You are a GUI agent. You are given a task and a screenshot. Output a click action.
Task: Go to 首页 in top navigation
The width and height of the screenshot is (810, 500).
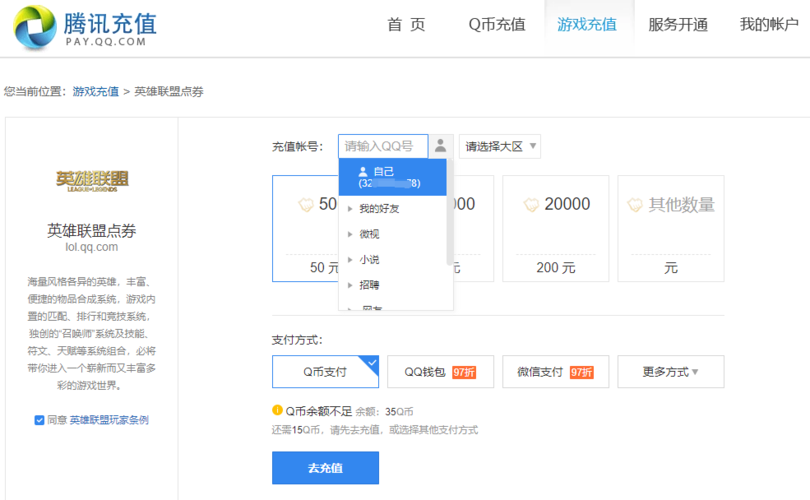click(x=406, y=24)
